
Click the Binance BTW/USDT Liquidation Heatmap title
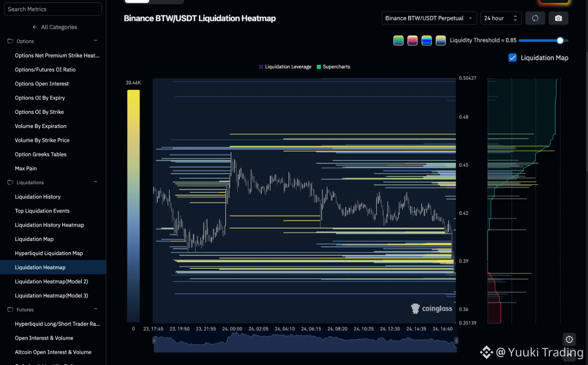pyautogui.click(x=200, y=19)
